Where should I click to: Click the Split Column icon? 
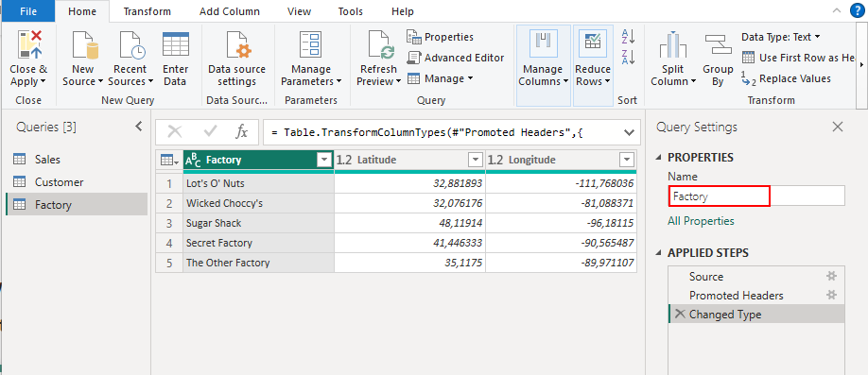point(672,45)
